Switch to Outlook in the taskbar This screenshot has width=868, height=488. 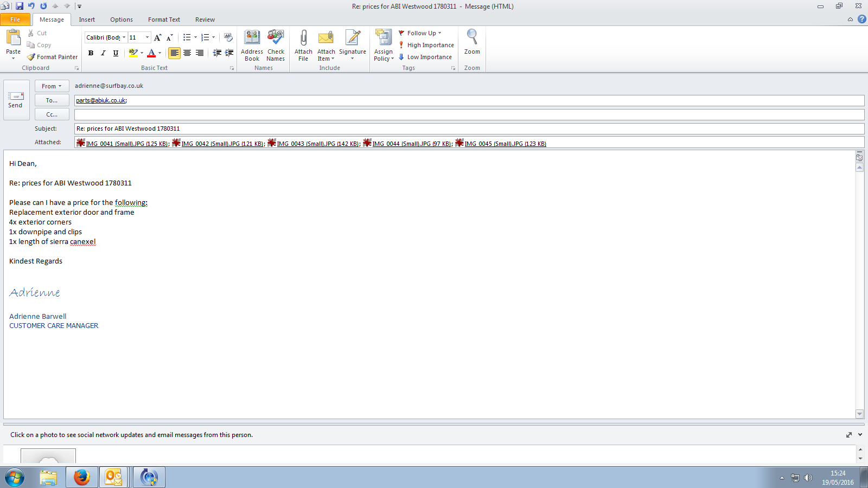pos(113,478)
